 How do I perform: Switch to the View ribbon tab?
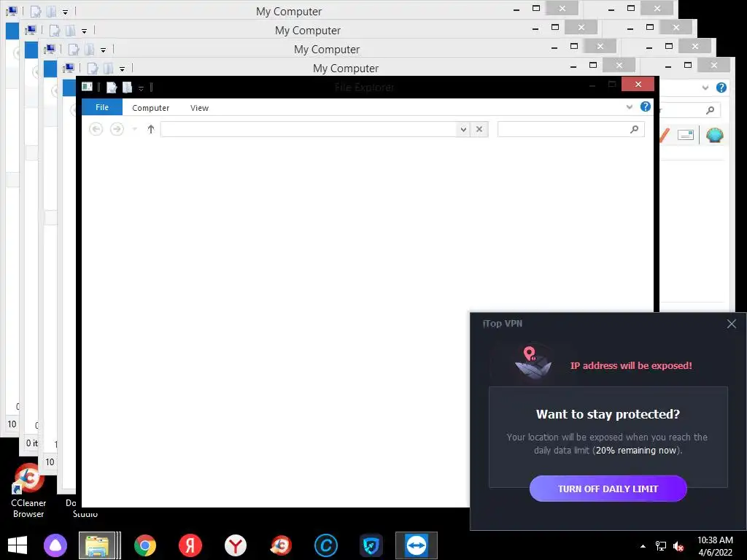(x=199, y=108)
